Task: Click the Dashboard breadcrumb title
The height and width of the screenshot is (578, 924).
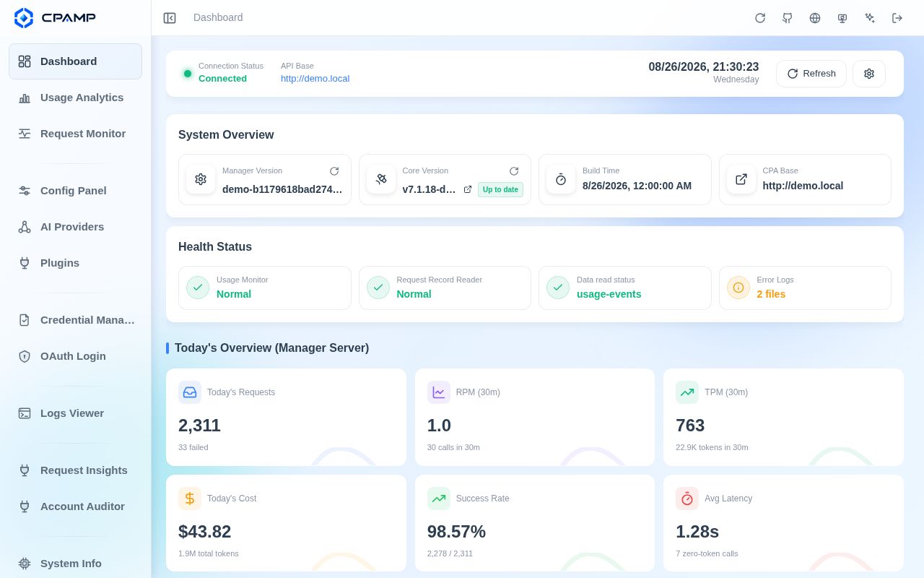Action: [218, 17]
